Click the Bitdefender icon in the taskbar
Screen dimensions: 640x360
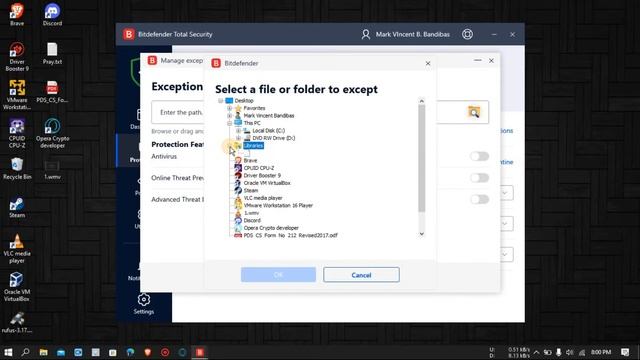[200, 352]
